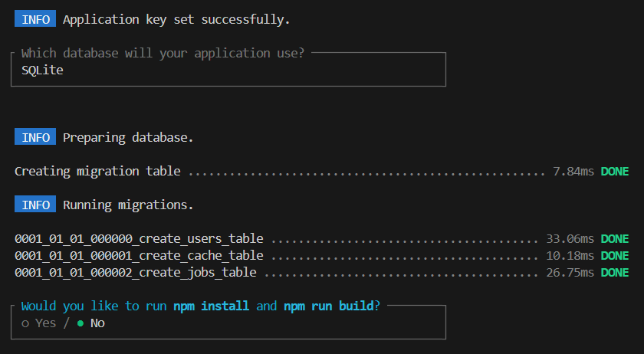This screenshot has height=354, width=644.
Task: Click the INFO badge beside Preparing database
Action: click(35, 138)
